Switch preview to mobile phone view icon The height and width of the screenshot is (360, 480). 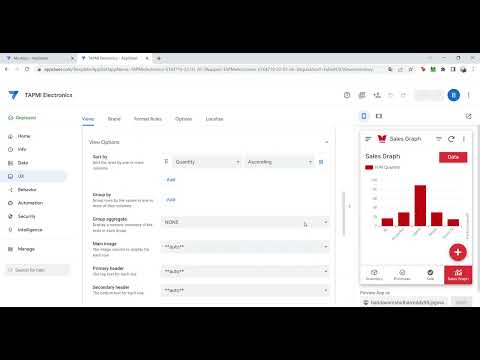coord(364,116)
